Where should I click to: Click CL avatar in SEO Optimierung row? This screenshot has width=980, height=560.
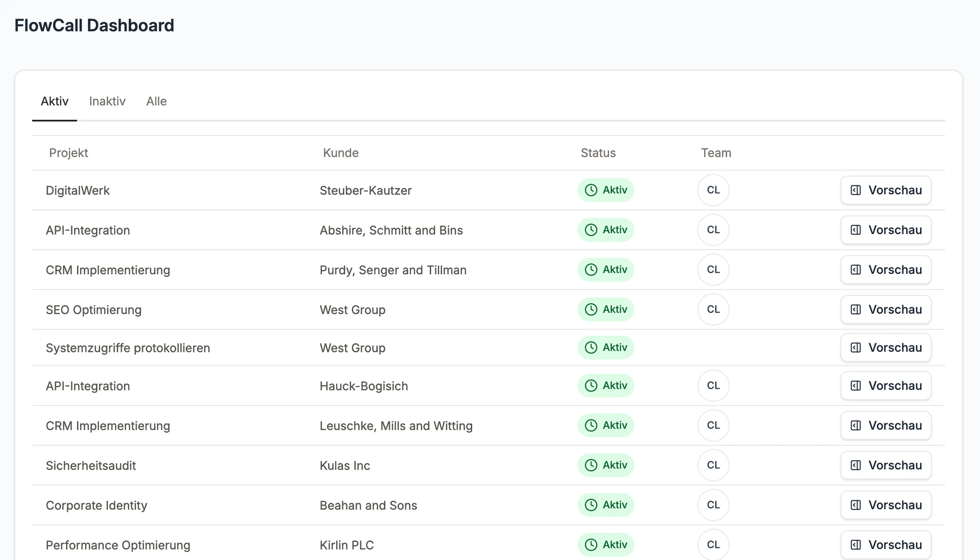coord(713,309)
